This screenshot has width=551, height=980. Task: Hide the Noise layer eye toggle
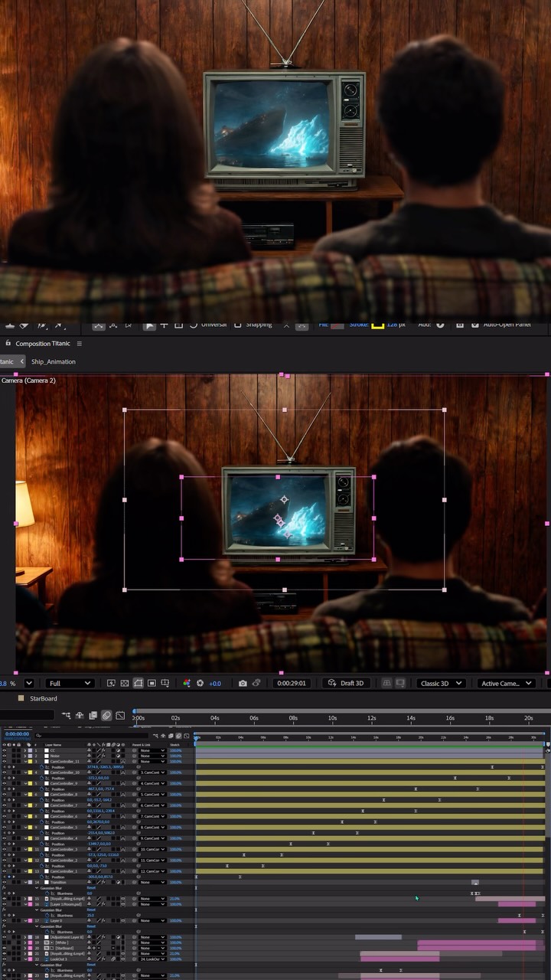4,756
